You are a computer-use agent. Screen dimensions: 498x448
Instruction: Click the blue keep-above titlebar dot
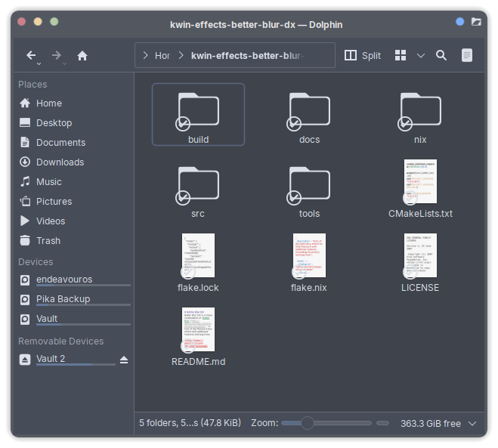click(x=460, y=22)
